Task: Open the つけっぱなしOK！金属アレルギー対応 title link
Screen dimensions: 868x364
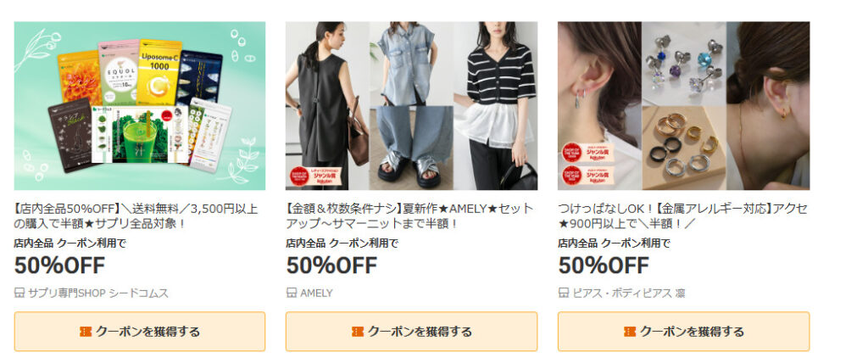Action: click(682, 216)
